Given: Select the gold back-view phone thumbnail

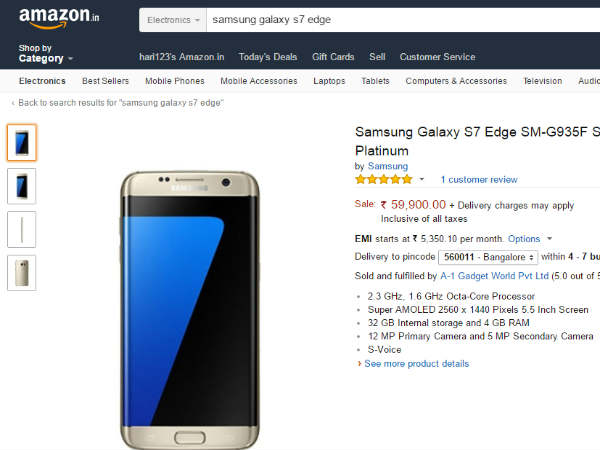Looking at the screenshot, I should [21, 273].
